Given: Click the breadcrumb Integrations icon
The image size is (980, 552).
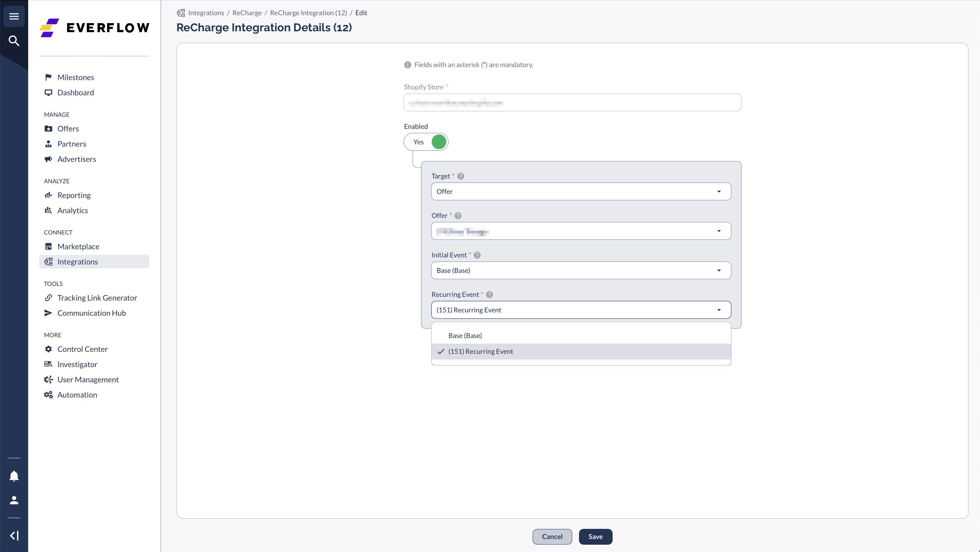Looking at the screenshot, I should 181,13.
